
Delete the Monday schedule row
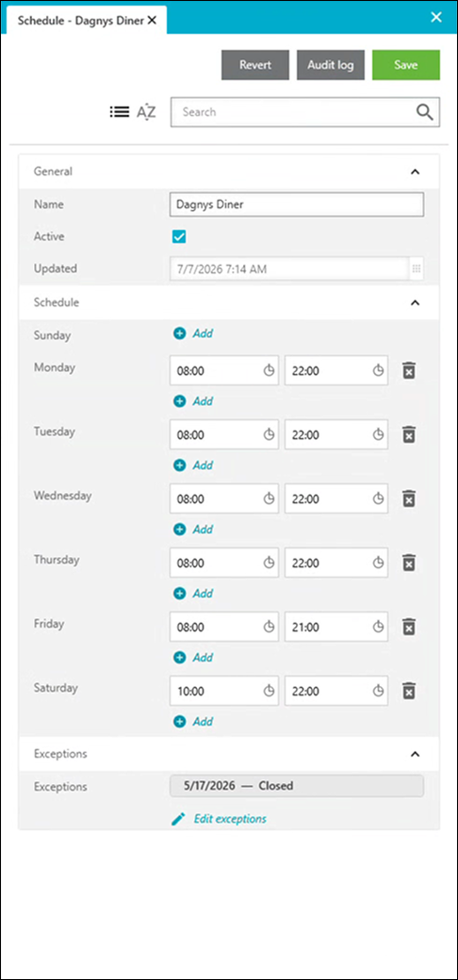[409, 370]
